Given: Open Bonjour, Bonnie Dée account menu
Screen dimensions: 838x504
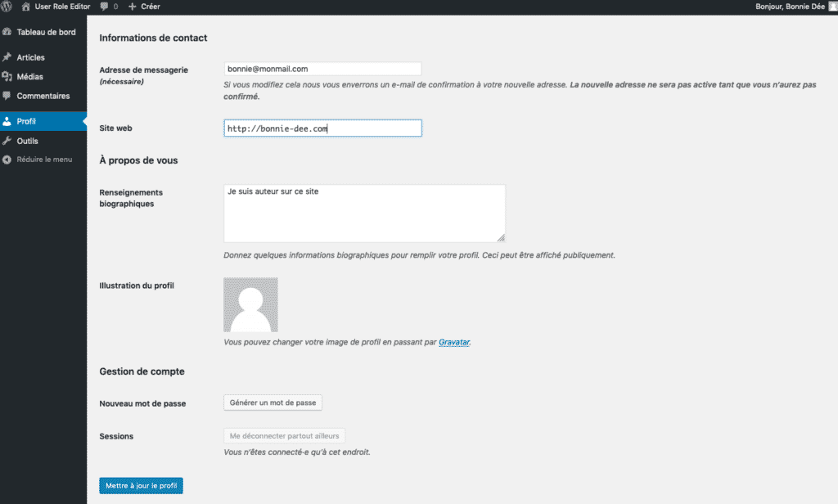Looking at the screenshot, I should (790, 7).
